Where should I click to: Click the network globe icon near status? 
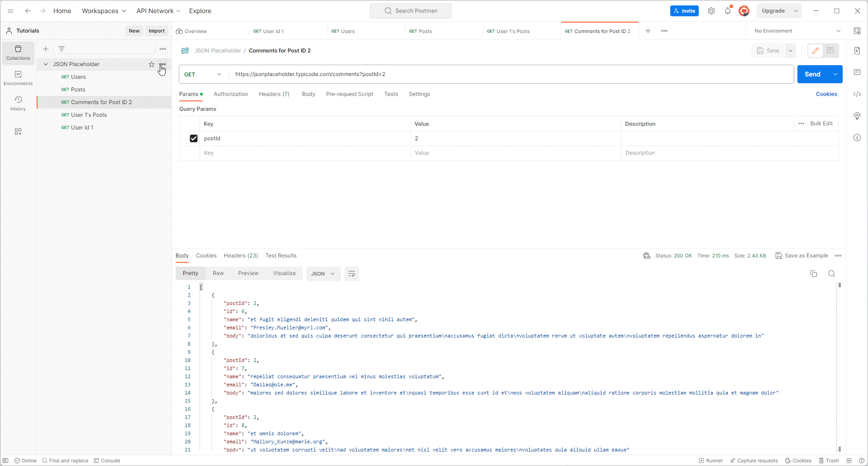[647, 256]
